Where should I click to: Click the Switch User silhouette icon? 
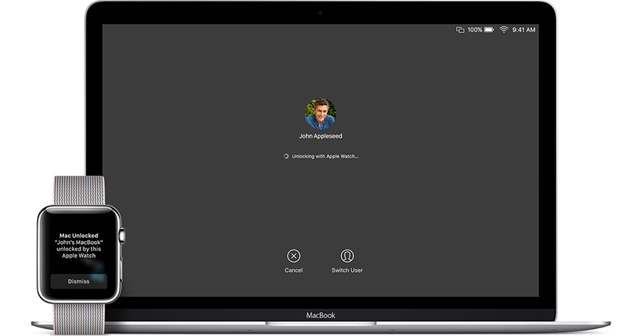pos(347,256)
